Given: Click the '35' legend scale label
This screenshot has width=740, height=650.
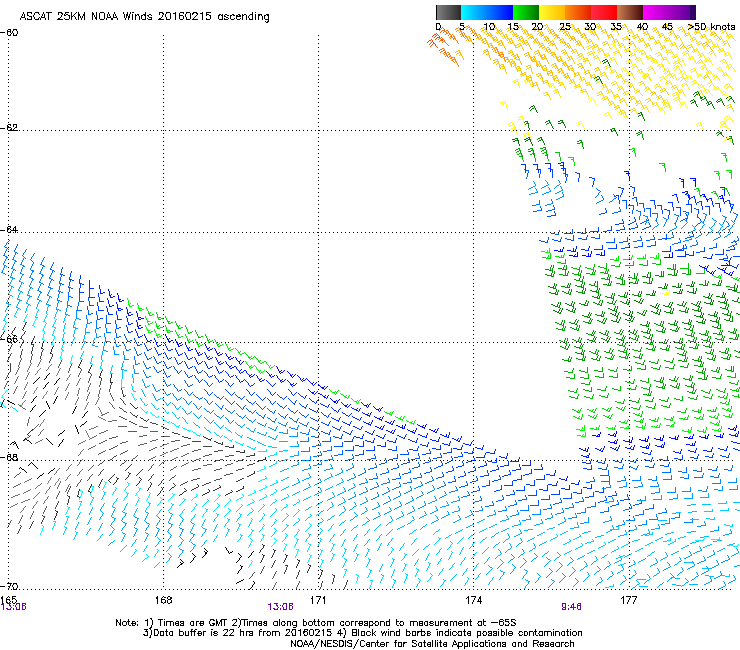Looking at the screenshot, I should tap(616, 27).
